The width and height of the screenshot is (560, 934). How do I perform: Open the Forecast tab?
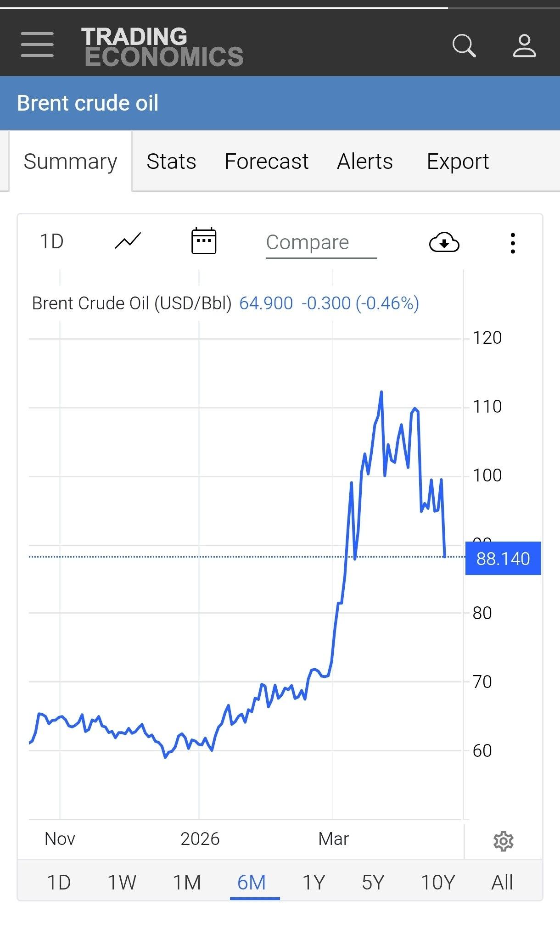click(266, 162)
